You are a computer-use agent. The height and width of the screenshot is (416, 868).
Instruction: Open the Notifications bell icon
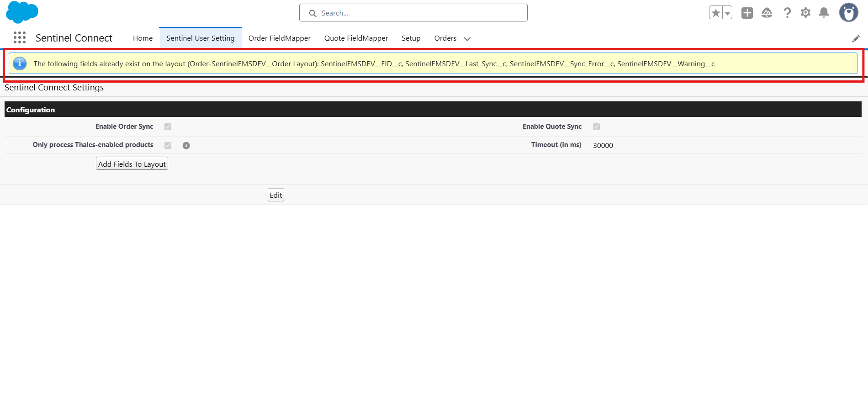[x=824, y=13]
